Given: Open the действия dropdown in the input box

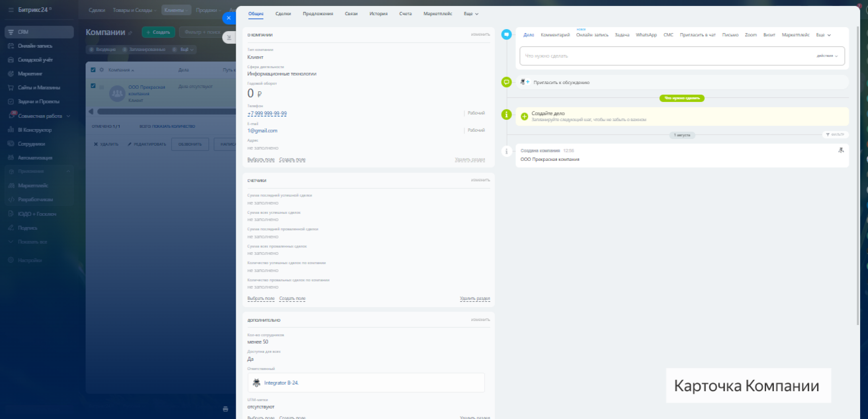Looking at the screenshot, I should pos(827,56).
